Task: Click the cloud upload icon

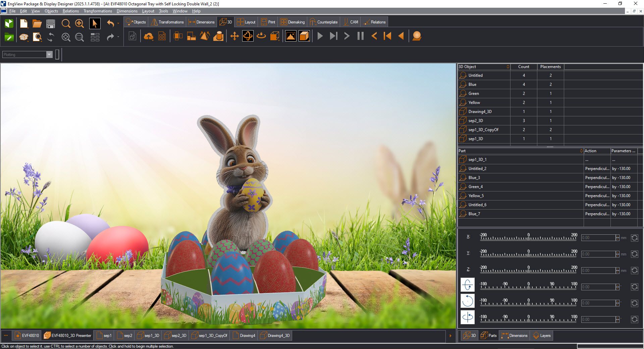Action: point(149,36)
